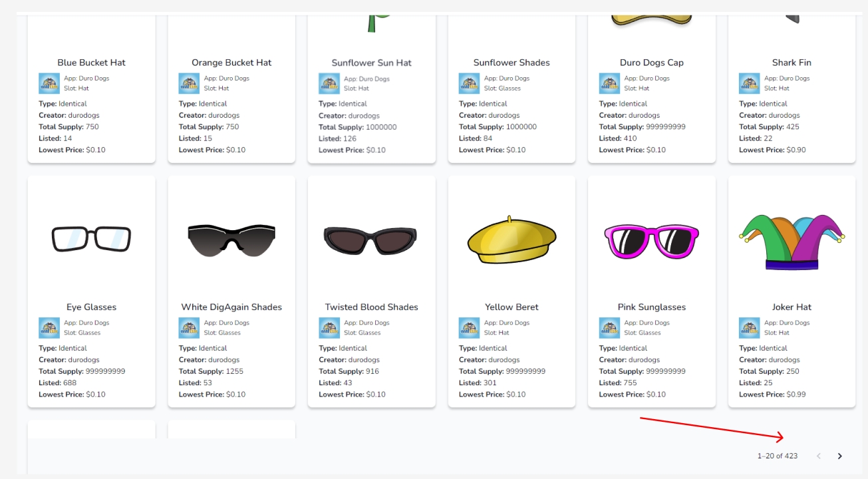Click Slot: Hat on Joker Hat card
The height and width of the screenshot is (479, 868).
(777, 333)
